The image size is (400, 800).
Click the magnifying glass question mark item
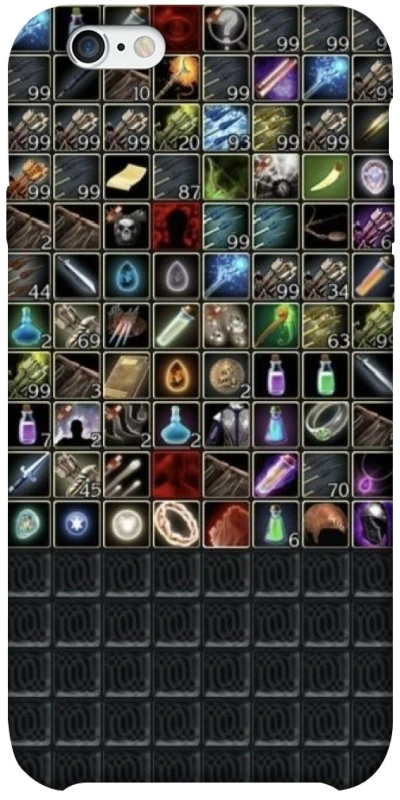pyautogui.click(x=227, y=28)
